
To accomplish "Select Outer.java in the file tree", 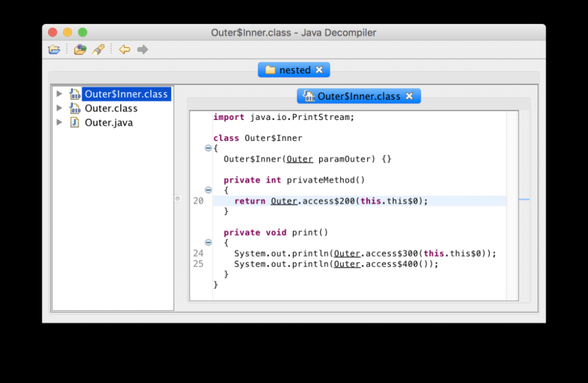I will 109,123.
